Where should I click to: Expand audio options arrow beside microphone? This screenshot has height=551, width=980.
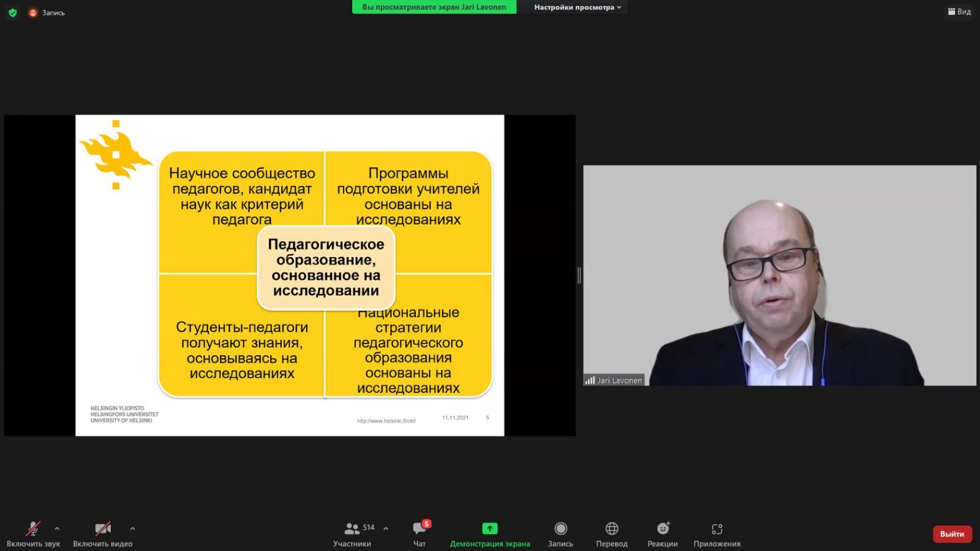click(57, 528)
